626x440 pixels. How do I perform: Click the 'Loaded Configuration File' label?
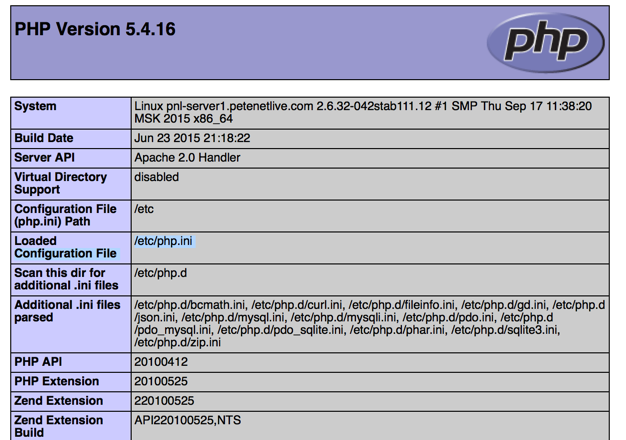point(65,247)
